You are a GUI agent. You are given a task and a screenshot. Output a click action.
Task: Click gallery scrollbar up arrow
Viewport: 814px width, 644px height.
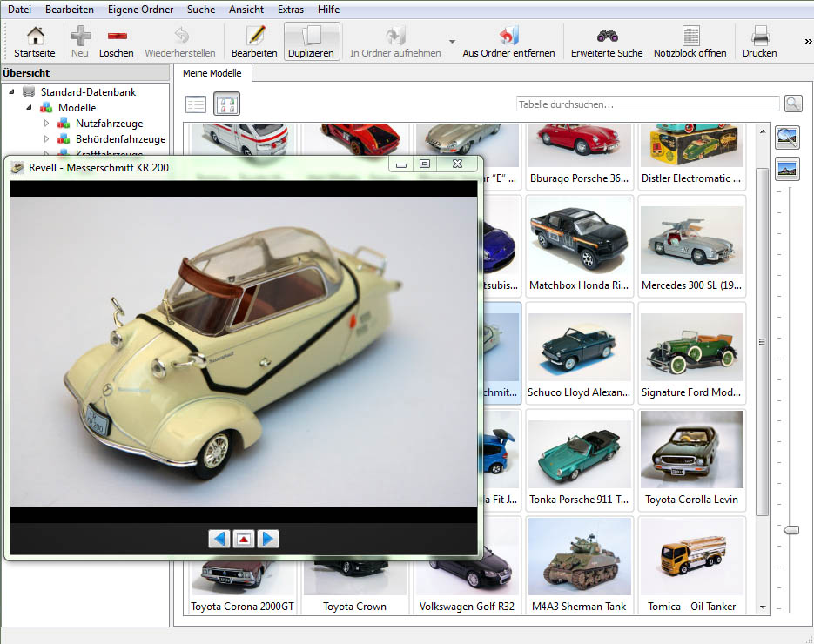pyautogui.click(x=762, y=131)
